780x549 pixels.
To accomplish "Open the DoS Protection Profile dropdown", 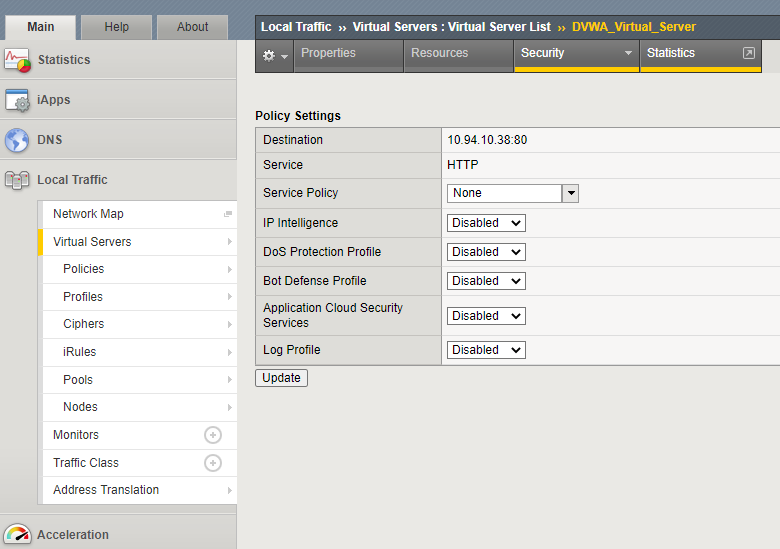I will (486, 252).
